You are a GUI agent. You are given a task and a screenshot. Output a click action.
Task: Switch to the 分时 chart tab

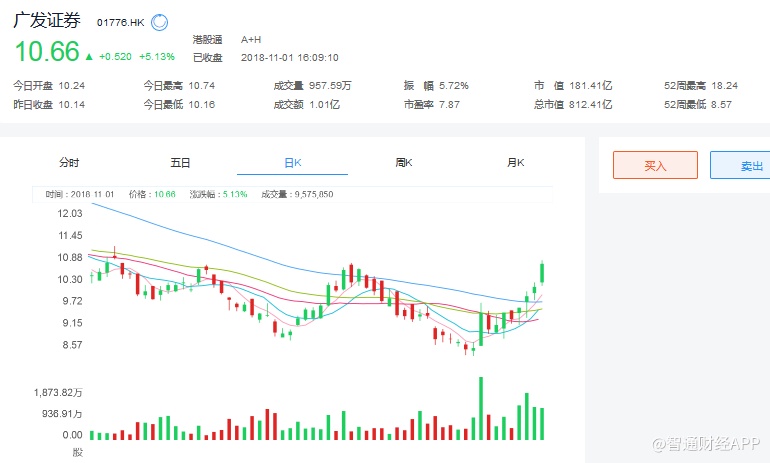[68, 162]
